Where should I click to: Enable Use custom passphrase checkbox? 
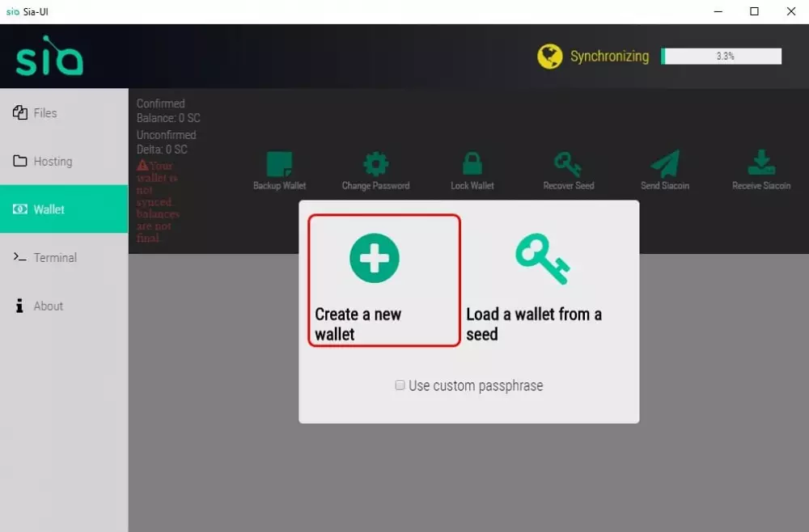tap(400, 385)
